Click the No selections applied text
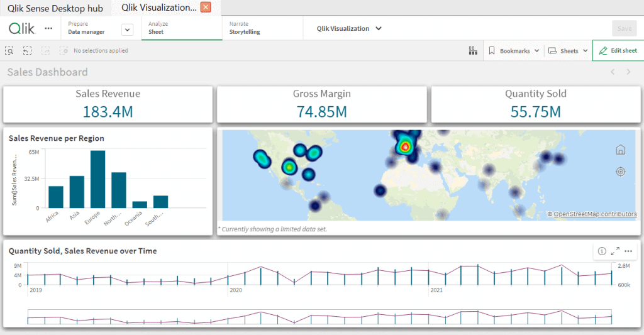Image resolution: width=644 pixels, height=335 pixels. click(101, 50)
